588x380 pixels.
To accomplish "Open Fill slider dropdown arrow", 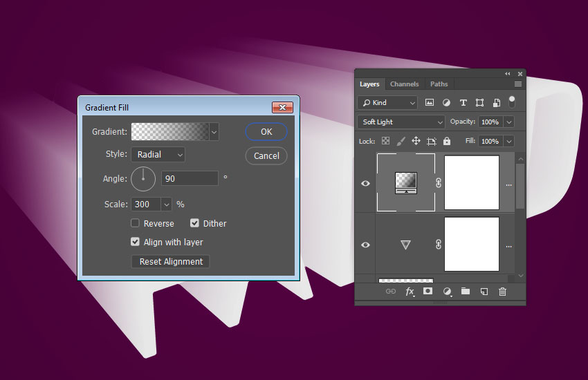I will coord(509,141).
